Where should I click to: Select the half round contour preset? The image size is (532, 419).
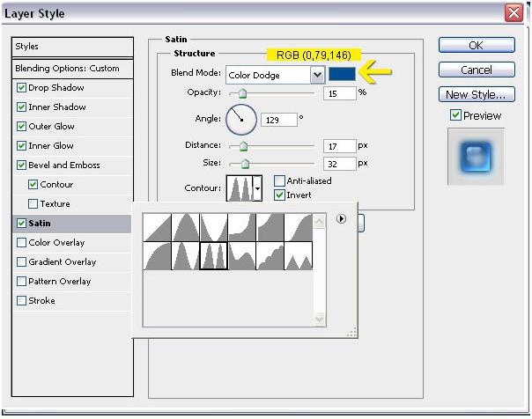pos(157,255)
